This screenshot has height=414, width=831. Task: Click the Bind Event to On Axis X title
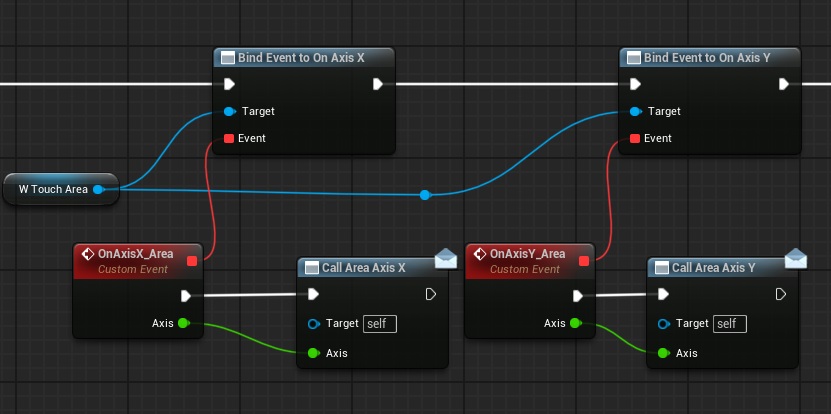point(301,58)
